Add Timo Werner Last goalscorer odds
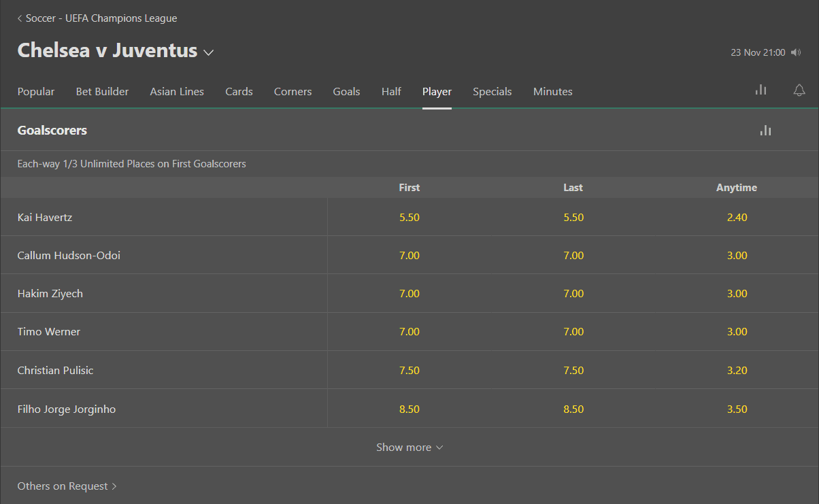The height and width of the screenshot is (504, 819). [573, 332]
